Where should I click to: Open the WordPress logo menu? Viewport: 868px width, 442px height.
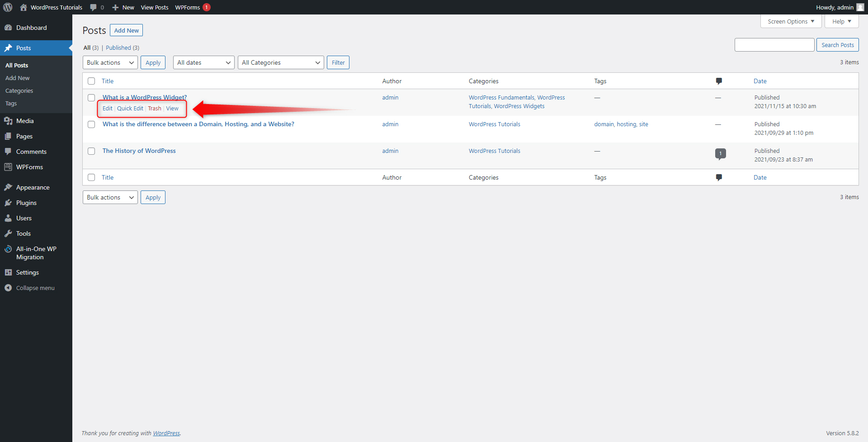point(8,7)
